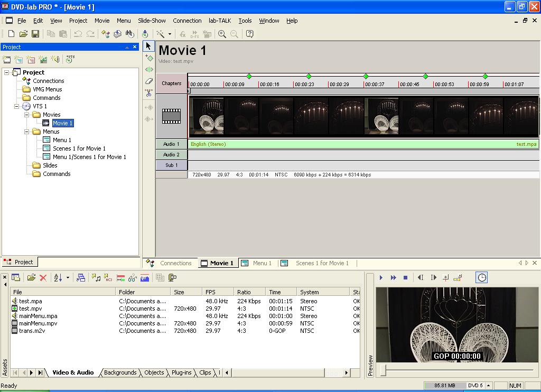
Task: Click the audio music-note transcode icon
Action: click(96, 278)
